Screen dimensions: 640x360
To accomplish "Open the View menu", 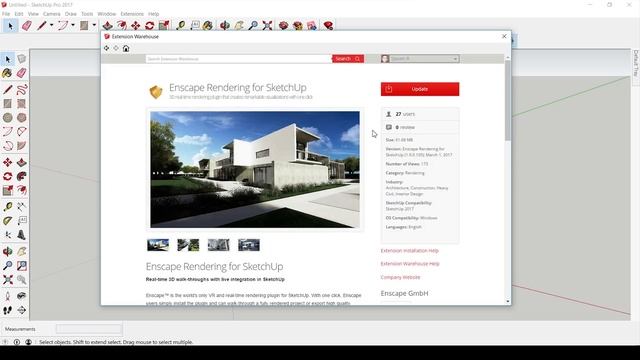I will click(33, 14).
